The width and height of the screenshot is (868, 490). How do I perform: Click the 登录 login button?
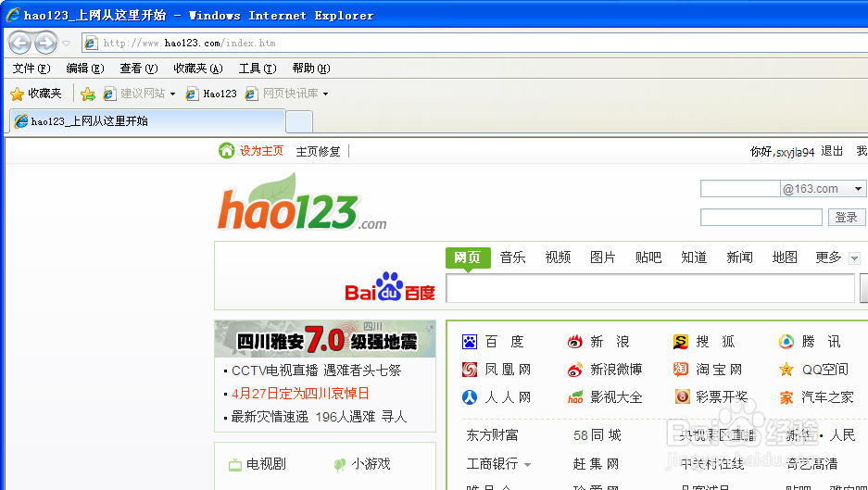tap(847, 217)
